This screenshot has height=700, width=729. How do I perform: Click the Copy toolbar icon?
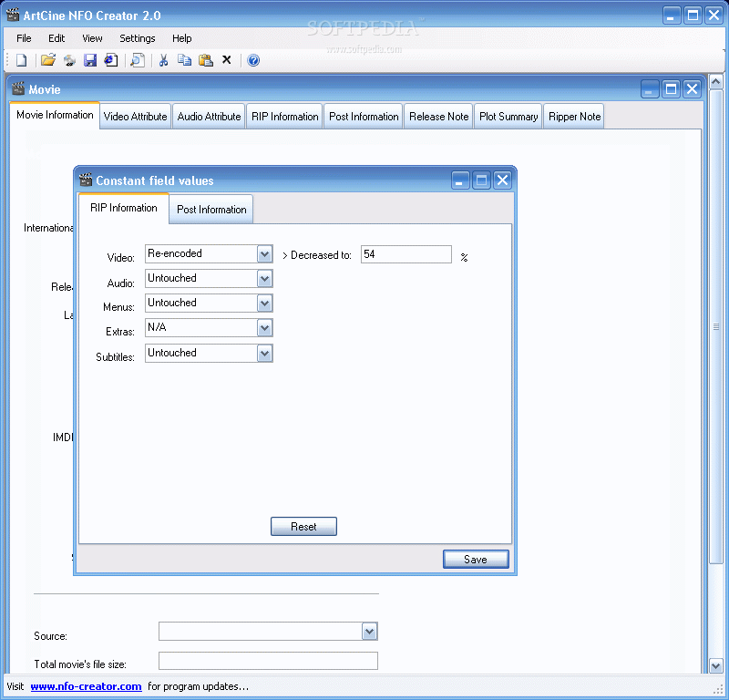point(185,60)
